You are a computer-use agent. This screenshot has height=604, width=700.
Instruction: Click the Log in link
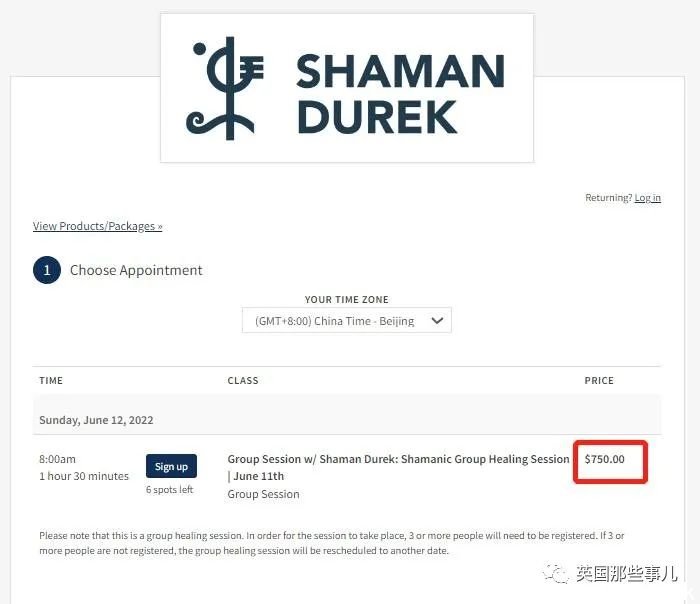pos(647,198)
